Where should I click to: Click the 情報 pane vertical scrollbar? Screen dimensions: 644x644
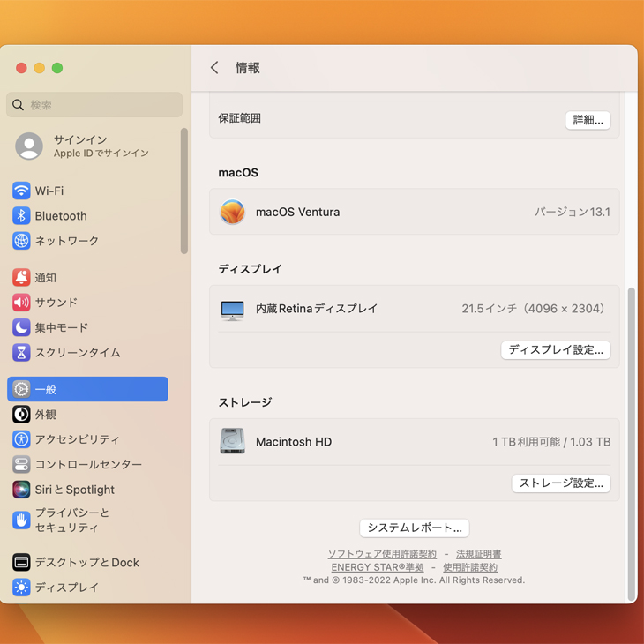pos(632,445)
